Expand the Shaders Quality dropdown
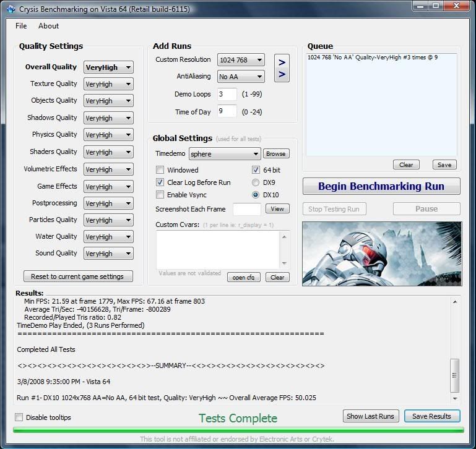 [x=108, y=152]
